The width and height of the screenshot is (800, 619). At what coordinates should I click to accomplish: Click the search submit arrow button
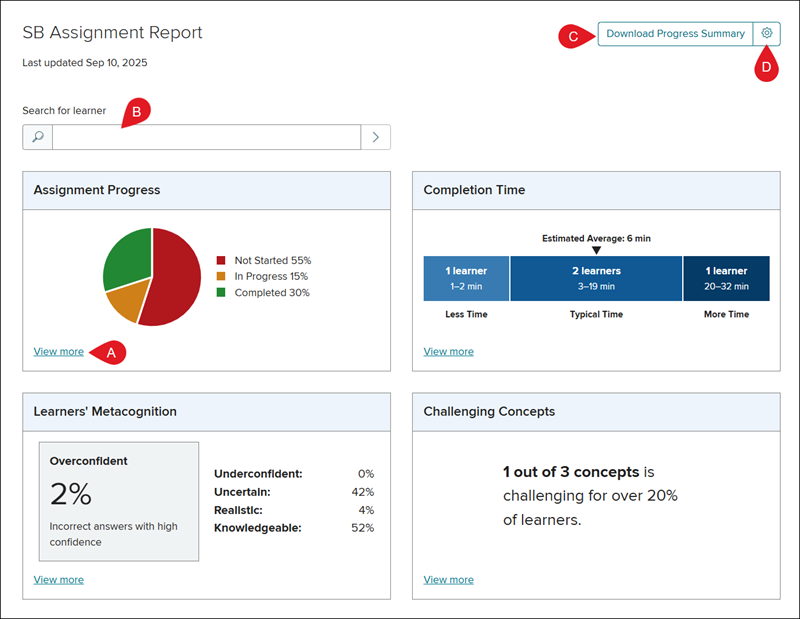pos(375,137)
